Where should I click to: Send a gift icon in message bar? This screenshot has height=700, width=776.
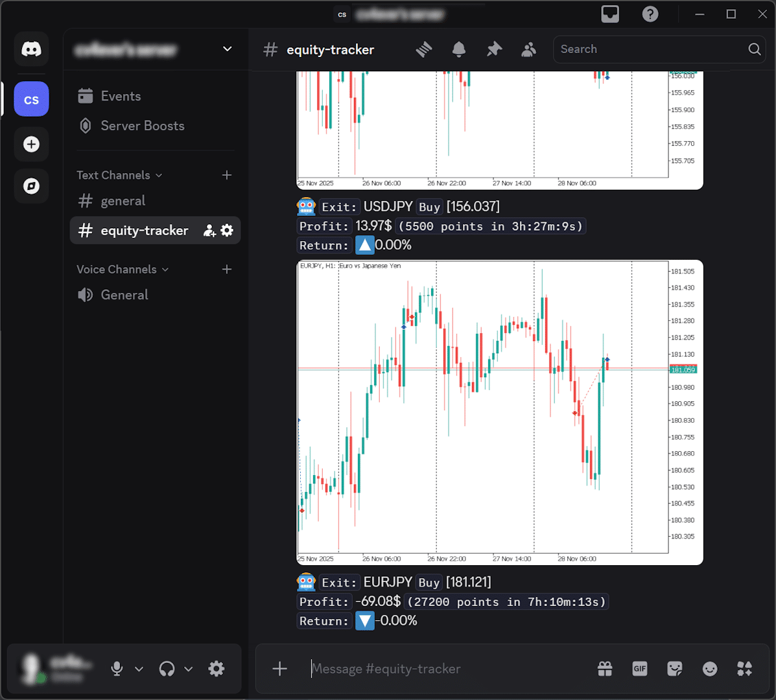(x=605, y=669)
